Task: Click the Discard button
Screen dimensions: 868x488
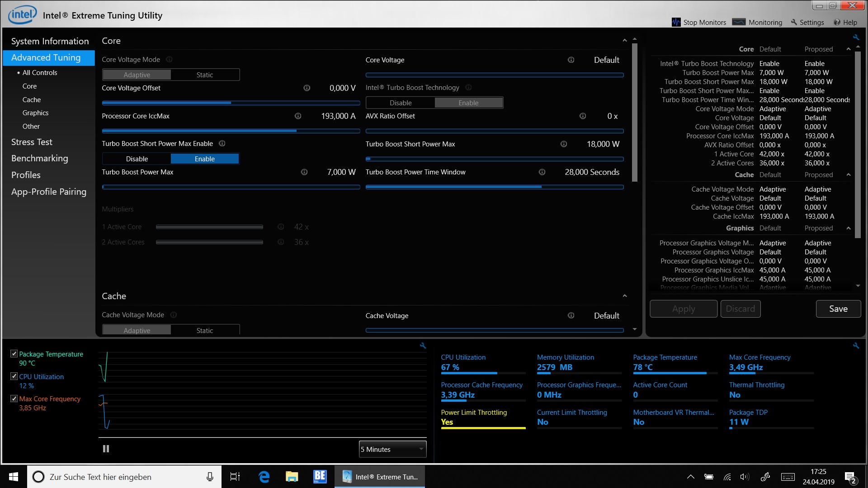Action: 741,309
